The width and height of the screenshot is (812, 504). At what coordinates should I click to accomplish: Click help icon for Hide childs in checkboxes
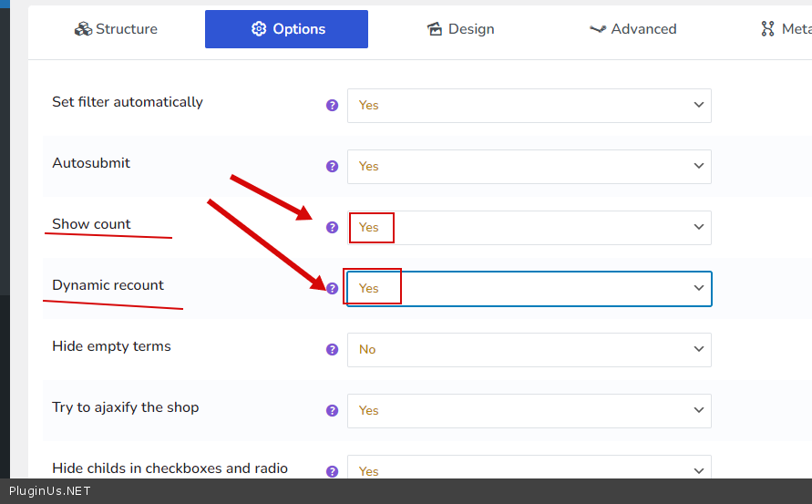332,471
